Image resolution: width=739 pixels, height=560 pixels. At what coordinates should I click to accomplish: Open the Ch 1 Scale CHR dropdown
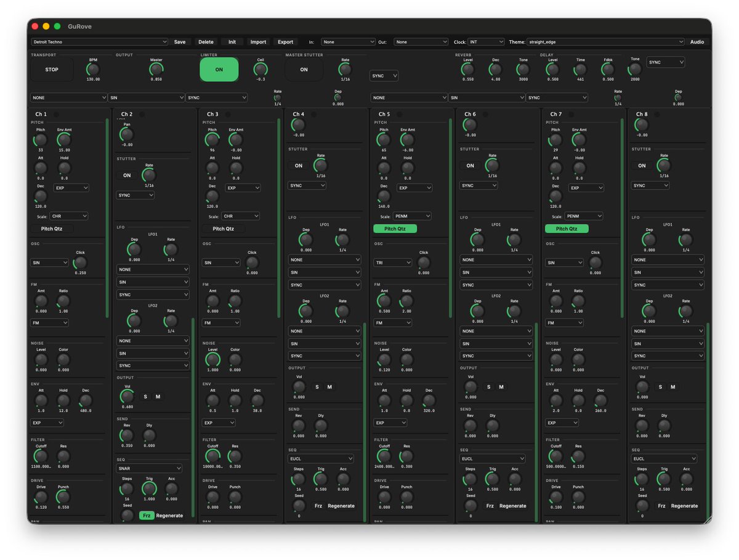pyautogui.click(x=69, y=216)
